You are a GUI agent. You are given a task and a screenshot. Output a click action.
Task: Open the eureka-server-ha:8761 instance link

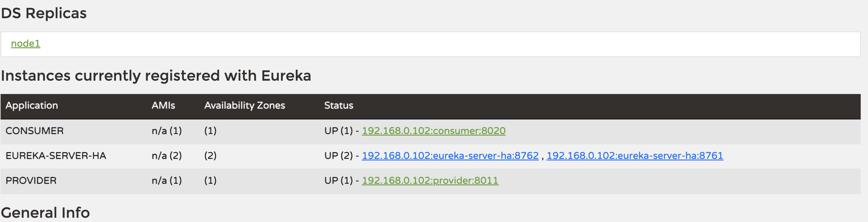634,156
